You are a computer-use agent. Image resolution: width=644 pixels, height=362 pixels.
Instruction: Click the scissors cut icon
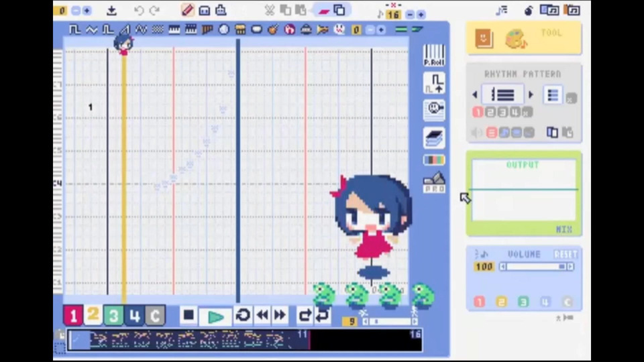pos(270,10)
